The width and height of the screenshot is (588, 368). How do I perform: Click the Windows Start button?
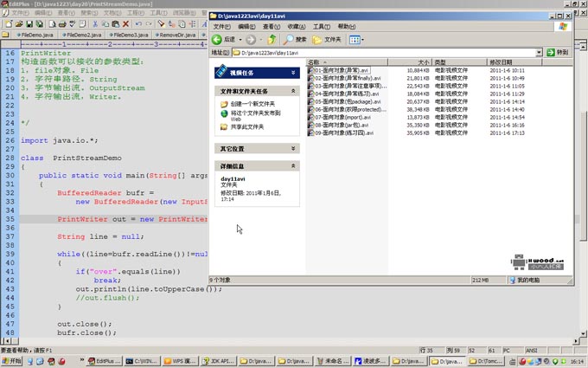point(12,361)
